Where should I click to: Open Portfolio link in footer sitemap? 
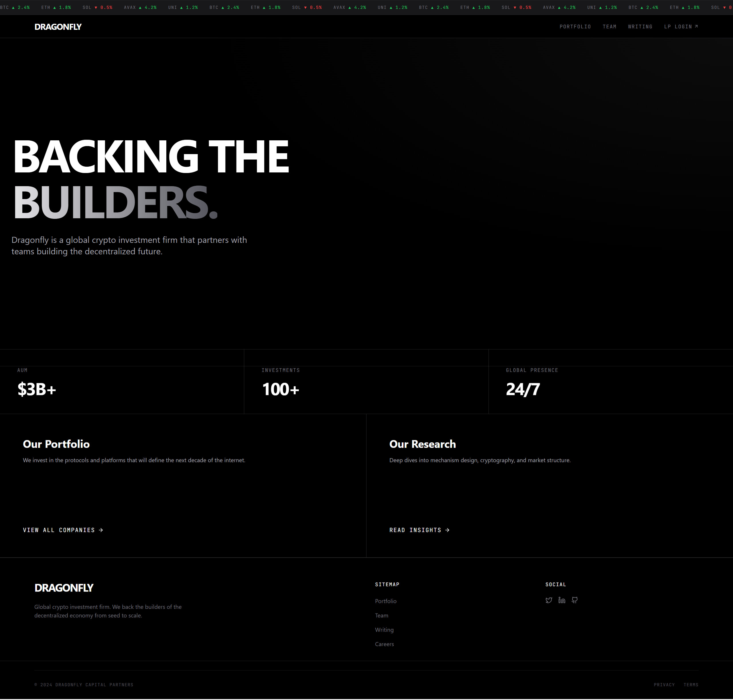[x=386, y=601]
